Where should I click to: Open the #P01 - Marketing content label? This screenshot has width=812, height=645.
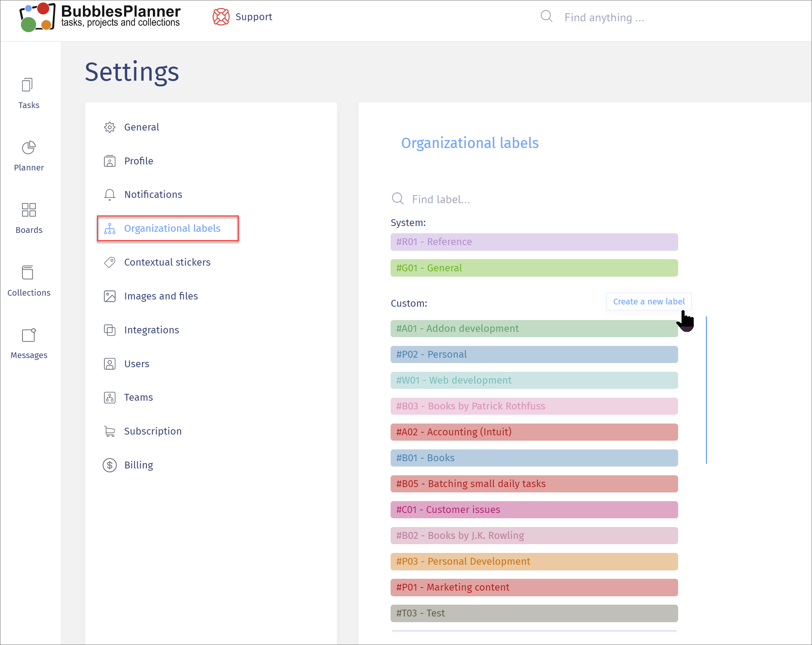pos(534,587)
